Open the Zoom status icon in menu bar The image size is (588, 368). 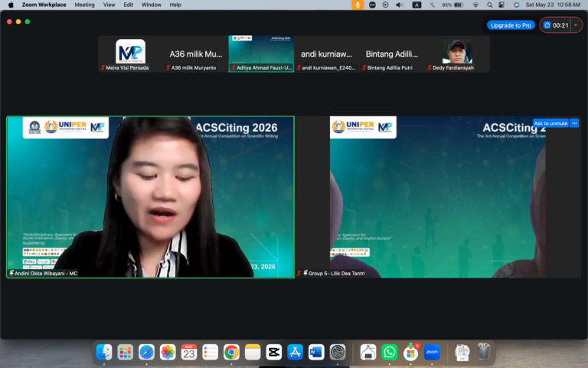coord(372,5)
